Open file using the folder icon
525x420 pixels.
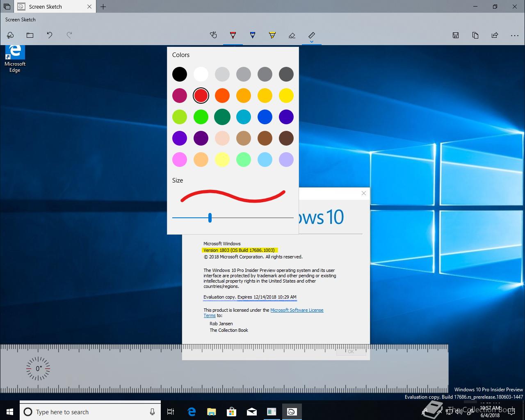30,35
